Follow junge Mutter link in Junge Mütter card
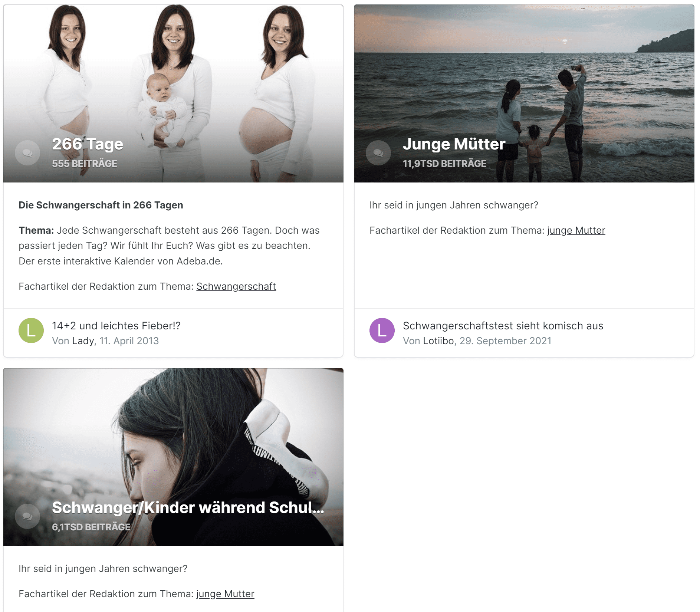The image size is (700, 612). tap(576, 230)
